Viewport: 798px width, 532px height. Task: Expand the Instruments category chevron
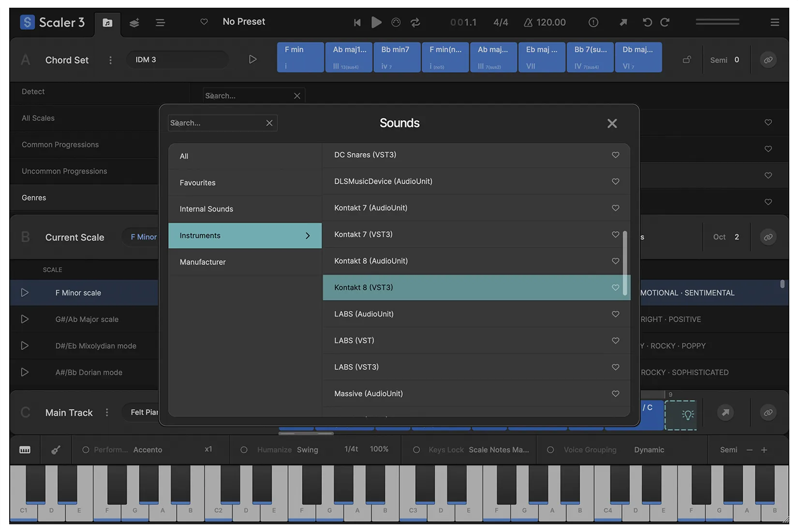click(308, 236)
